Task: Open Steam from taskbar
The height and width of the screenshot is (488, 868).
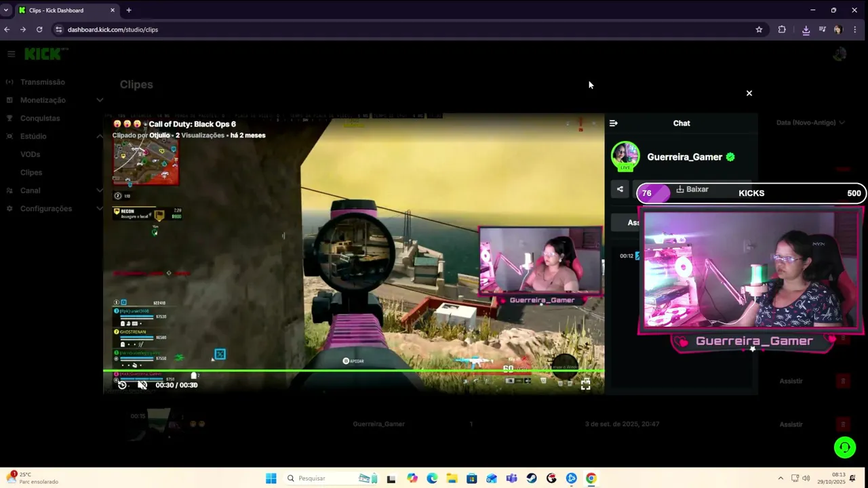Action: [532, 479]
